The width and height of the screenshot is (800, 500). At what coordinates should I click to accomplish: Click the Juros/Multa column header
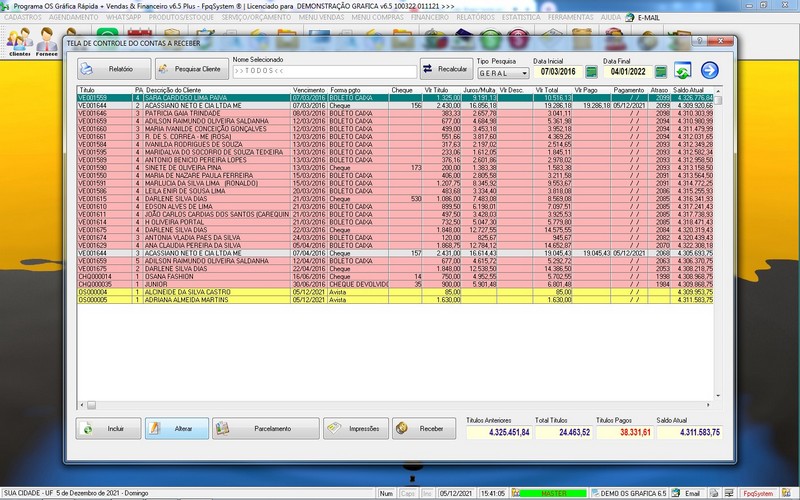(479, 90)
